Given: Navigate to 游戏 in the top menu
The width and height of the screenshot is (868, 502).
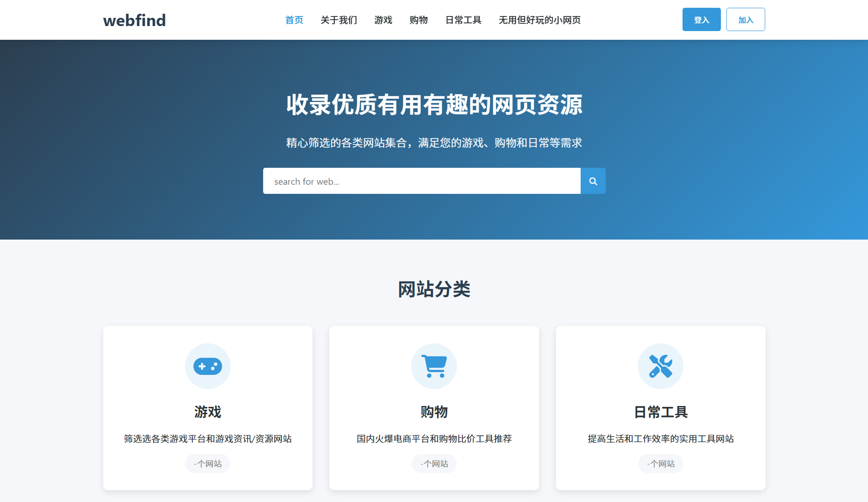Looking at the screenshot, I should pyautogui.click(x=383, y=20).
